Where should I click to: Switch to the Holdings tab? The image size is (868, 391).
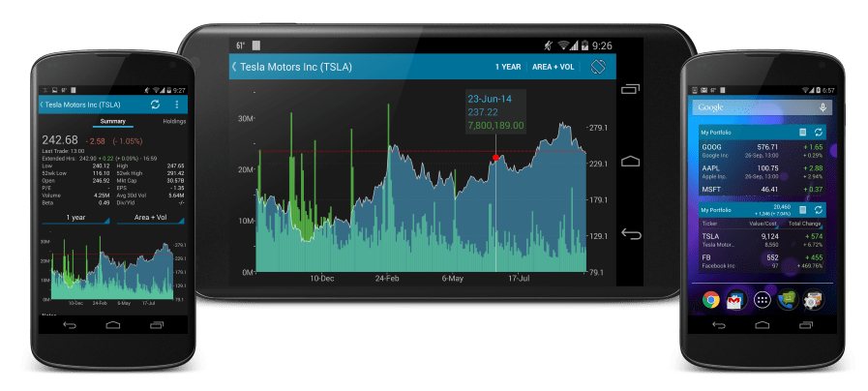coord(174,121)
